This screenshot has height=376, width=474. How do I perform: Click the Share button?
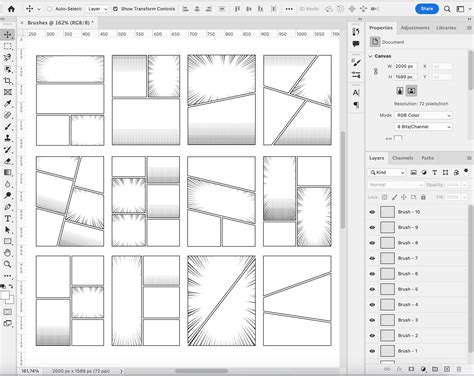(427, 9)
